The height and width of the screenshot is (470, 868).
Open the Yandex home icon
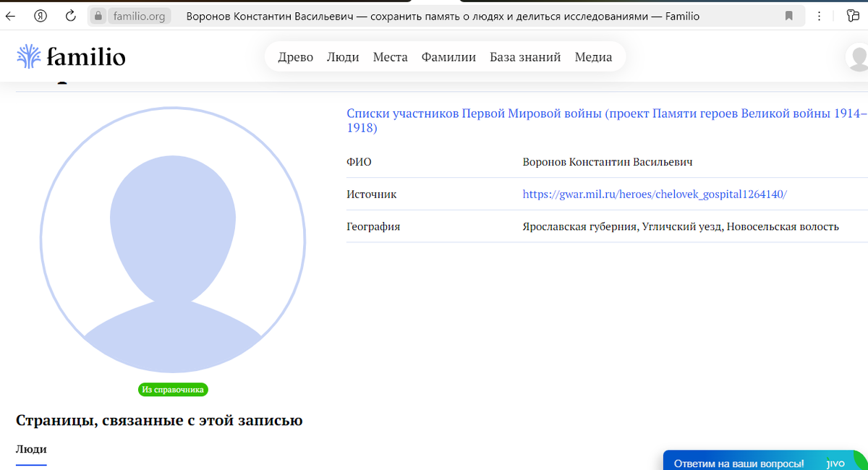(41, 15)
